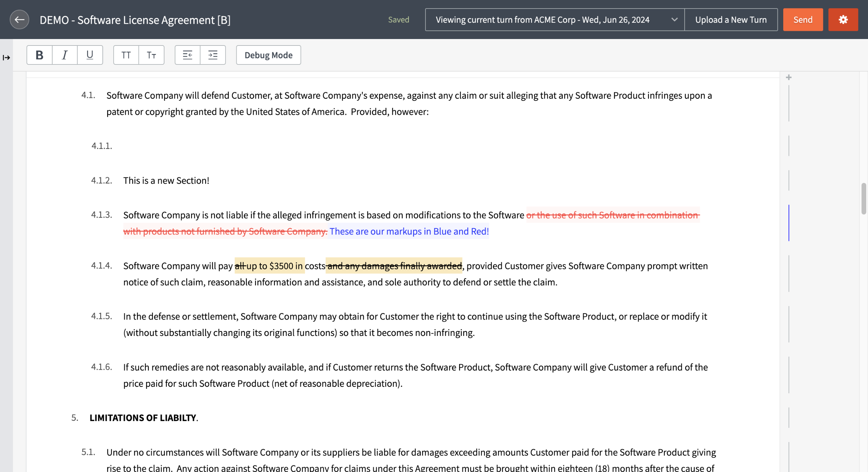
Task: Toggle Debug Mode
Action: coord(268,55)
